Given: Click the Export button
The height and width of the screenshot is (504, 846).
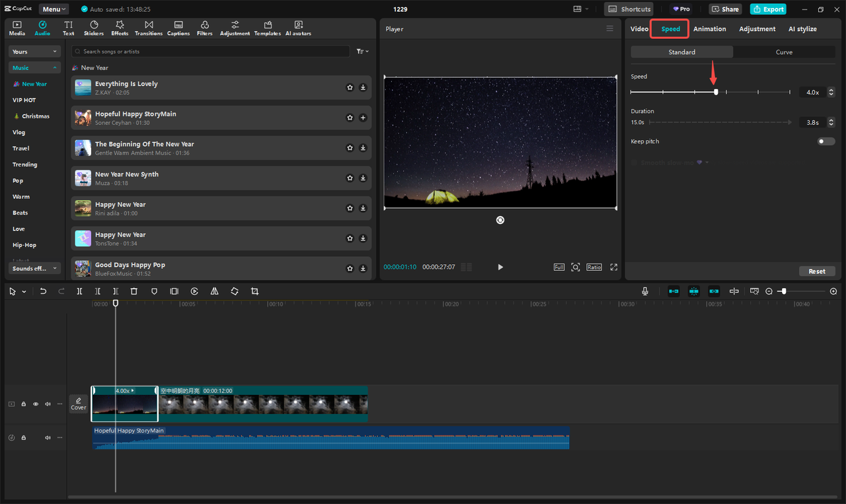Looking at the screenshot, I should [x=768, y=9].
